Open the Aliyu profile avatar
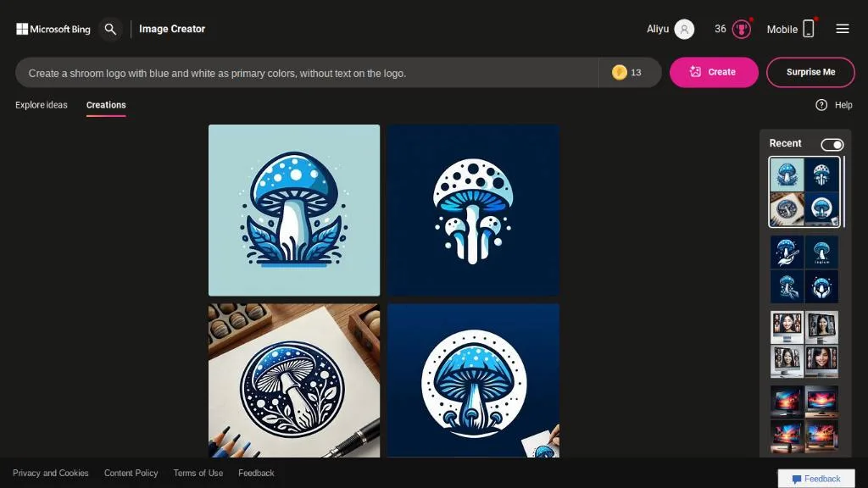The image size is (868, 488). click(x=684, y=30)
